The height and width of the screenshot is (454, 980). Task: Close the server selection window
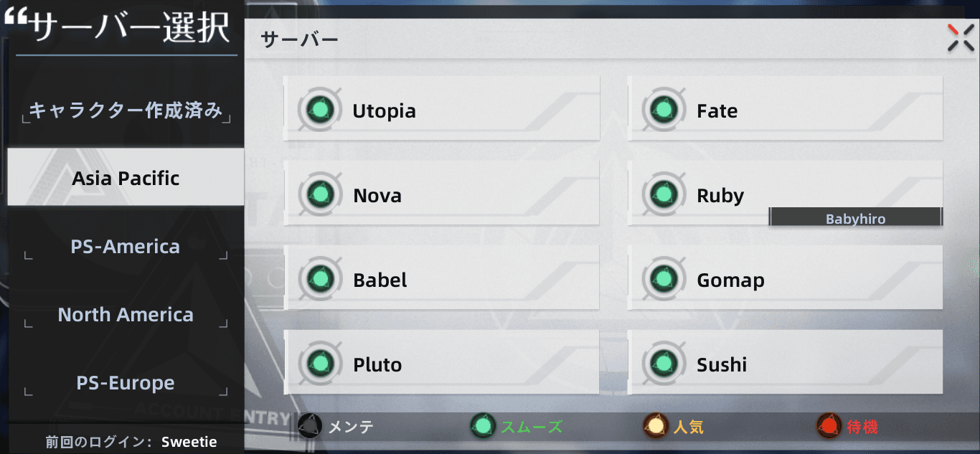(961, 38)
